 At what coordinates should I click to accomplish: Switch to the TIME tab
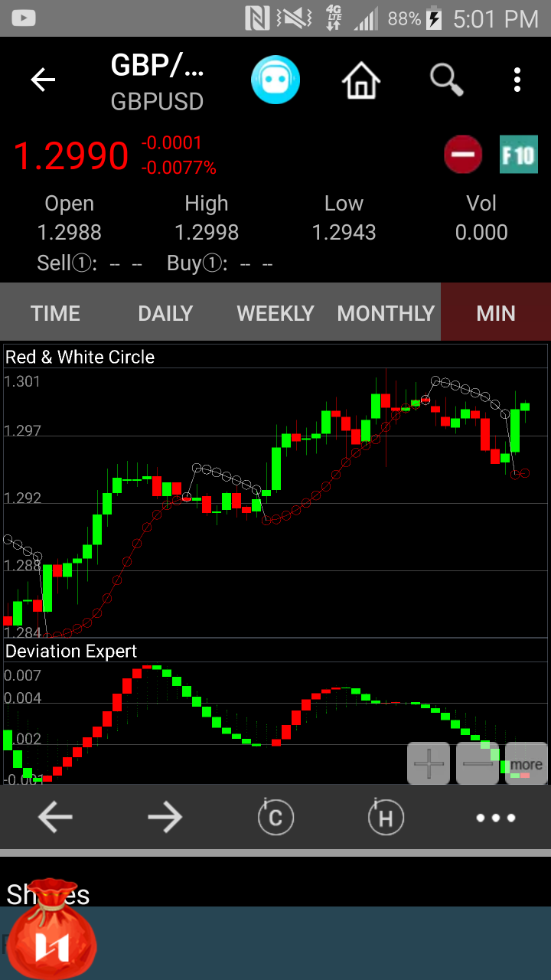coord(55,312)
